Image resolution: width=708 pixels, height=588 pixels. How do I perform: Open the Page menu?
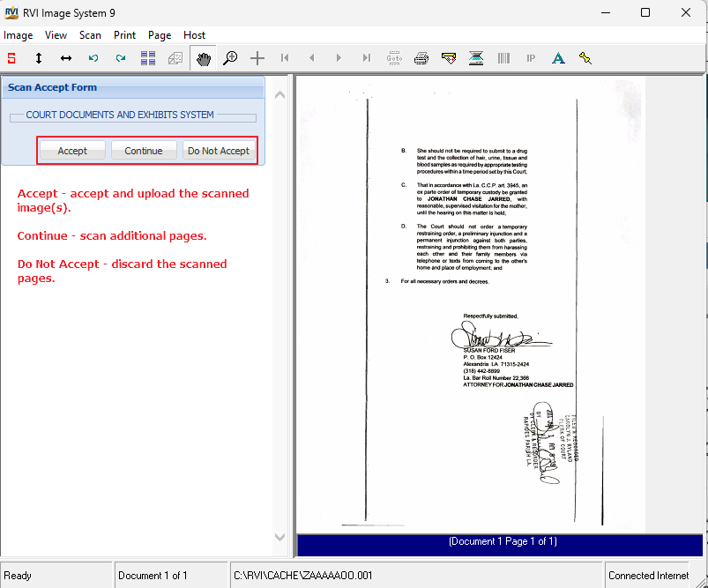point(160,35)
